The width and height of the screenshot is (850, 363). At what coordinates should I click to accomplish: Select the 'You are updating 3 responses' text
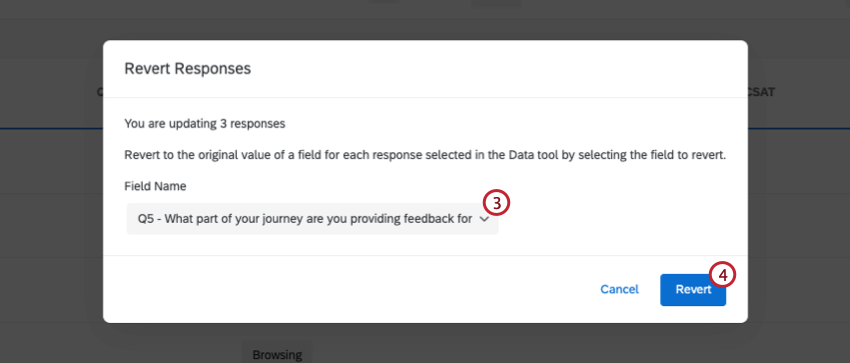pyautogui.click(x=205, y=124)
